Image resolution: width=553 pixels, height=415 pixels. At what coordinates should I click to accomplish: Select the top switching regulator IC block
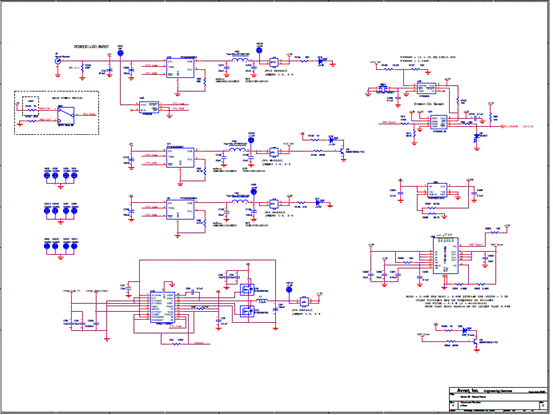pos(180,68)
